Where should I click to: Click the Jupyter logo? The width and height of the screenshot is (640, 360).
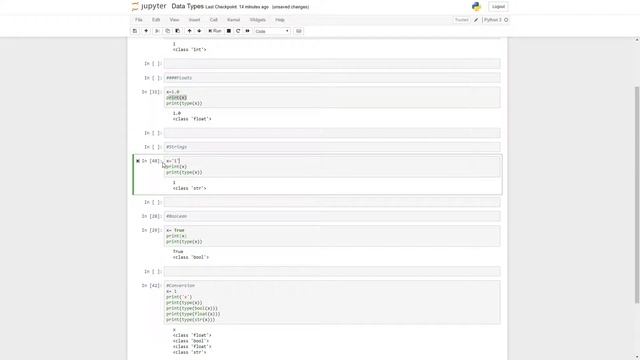[149, 7]
